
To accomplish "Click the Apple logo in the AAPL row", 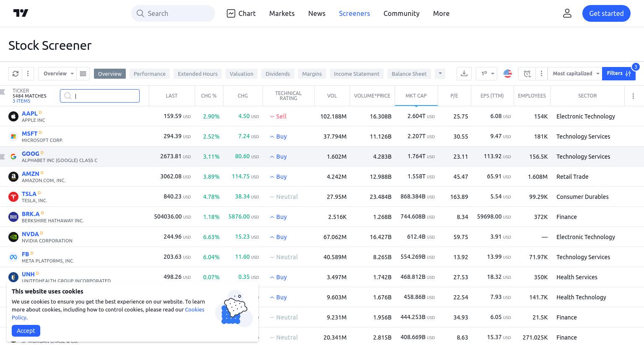I will (13, 116).
